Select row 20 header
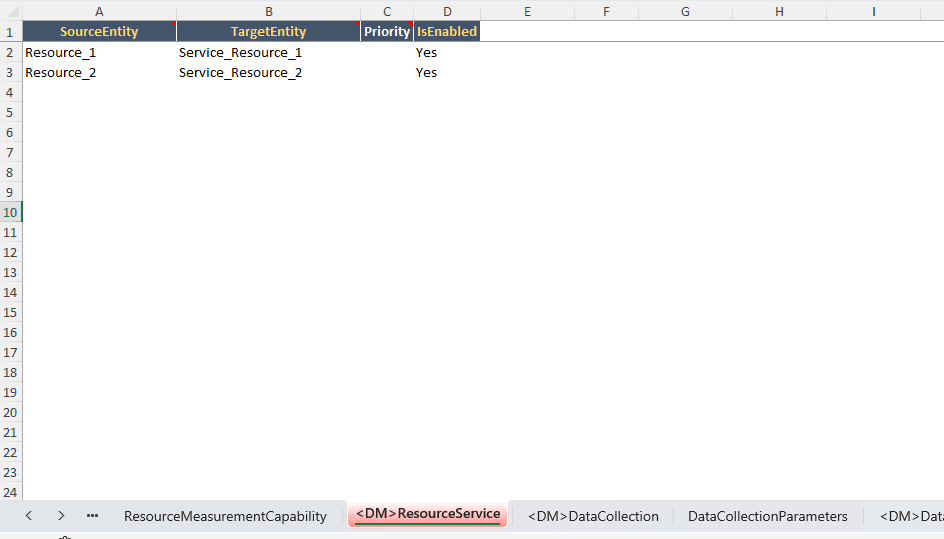 pos(10,412)
